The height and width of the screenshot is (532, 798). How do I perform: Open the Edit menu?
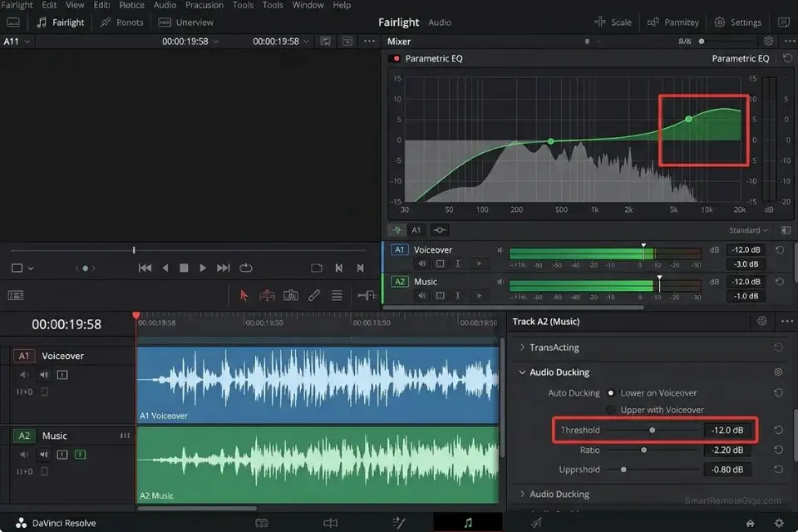click(x=49, y=5)
